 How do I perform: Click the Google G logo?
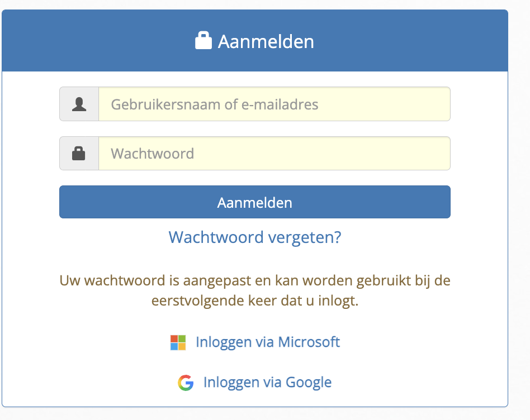186,383
